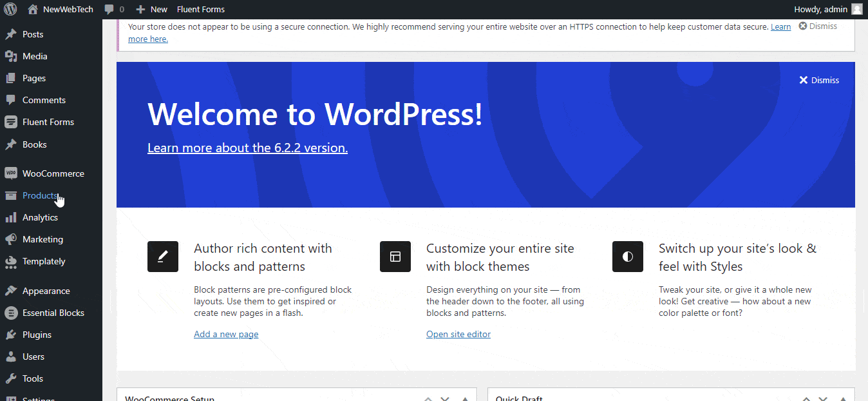Click the Pages icon in sidebar
This screenshot has width=868, height=401.
[11, 78]
